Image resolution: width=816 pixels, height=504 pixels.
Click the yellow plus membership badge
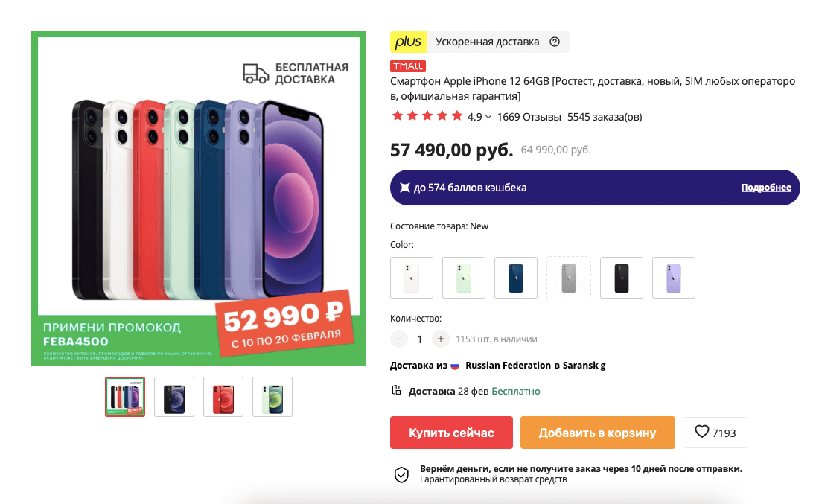(x=408, y=42)
